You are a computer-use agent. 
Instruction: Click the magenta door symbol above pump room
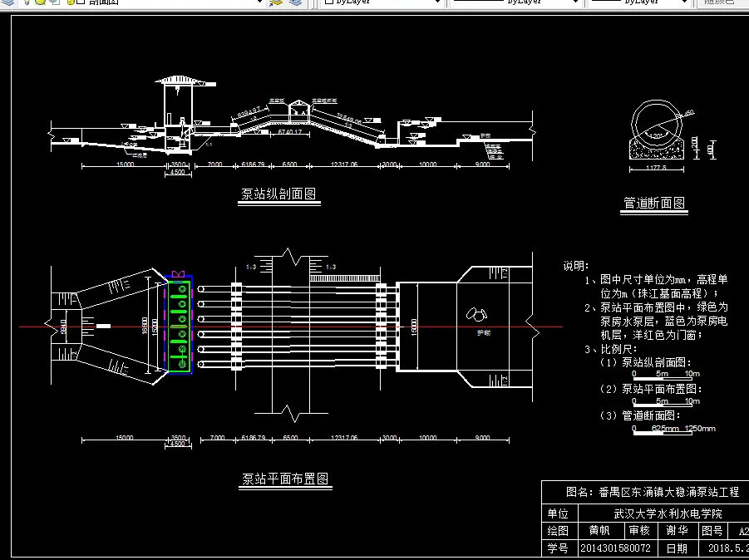pos(178,274)
